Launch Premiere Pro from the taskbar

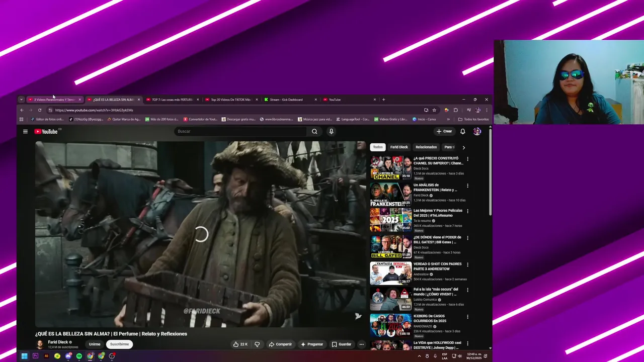tap(35, 356)
